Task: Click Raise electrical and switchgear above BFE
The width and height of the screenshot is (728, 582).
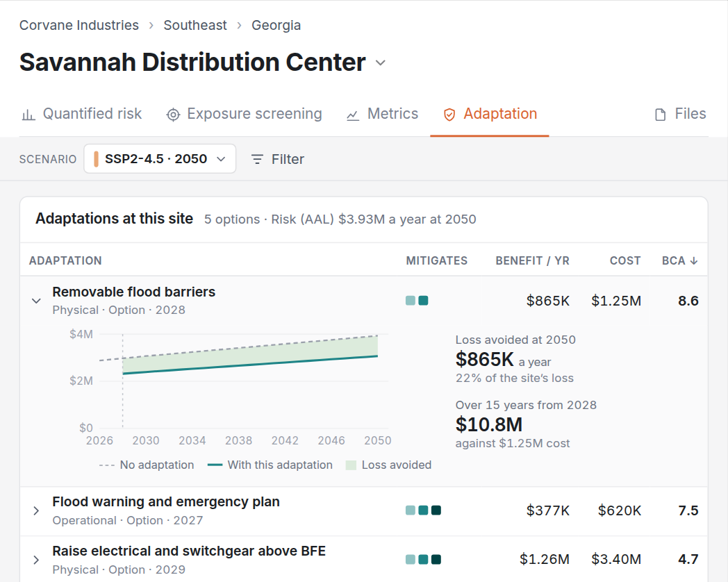Action: 189,551
